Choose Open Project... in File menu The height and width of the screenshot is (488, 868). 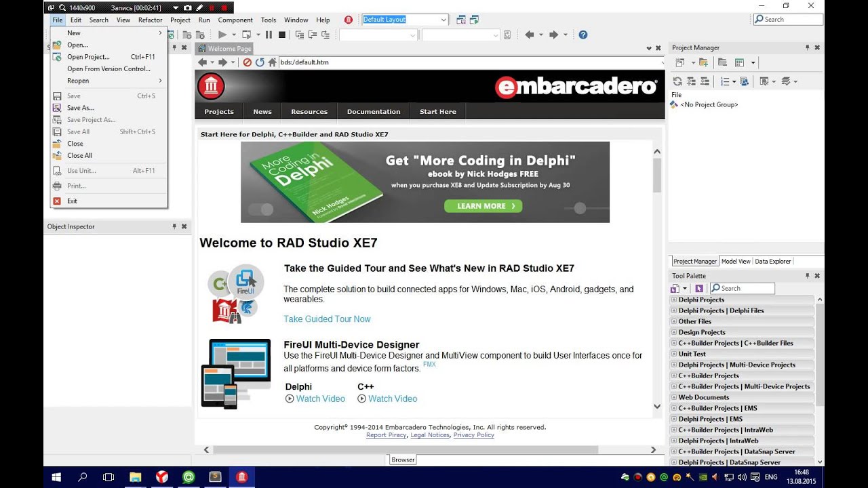(88, 57)
